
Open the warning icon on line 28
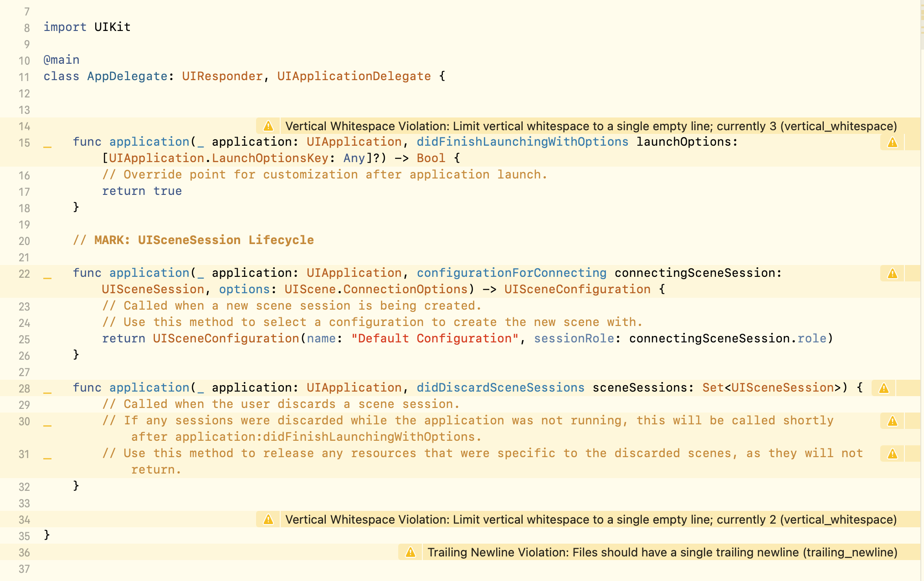pyautogui.click(x=883, y=388)
